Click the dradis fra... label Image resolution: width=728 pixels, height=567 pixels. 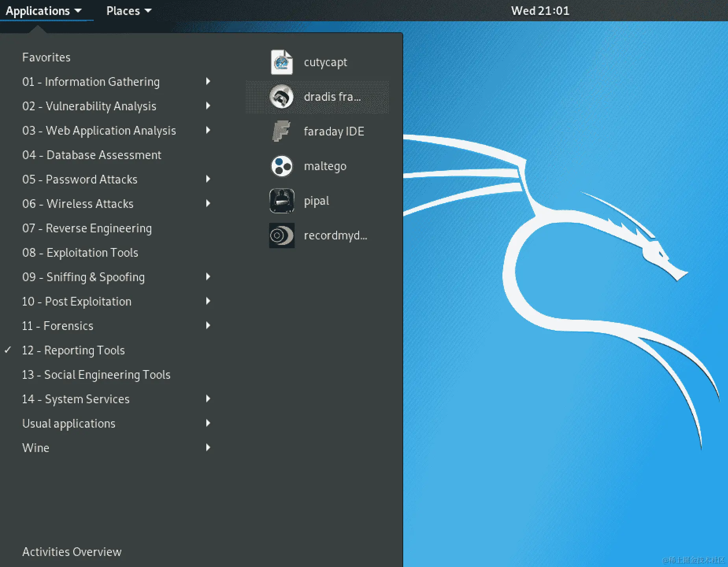(x=332, y=97)
